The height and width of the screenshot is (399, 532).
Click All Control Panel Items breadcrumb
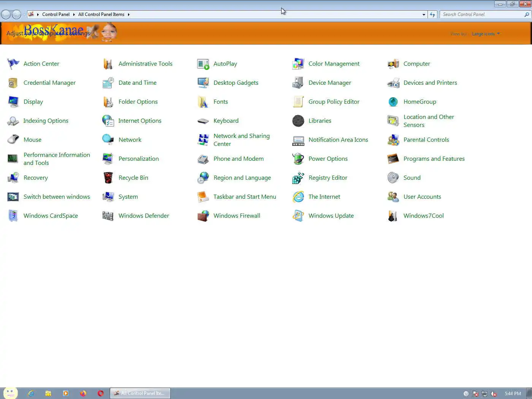[x=101, y=14]
